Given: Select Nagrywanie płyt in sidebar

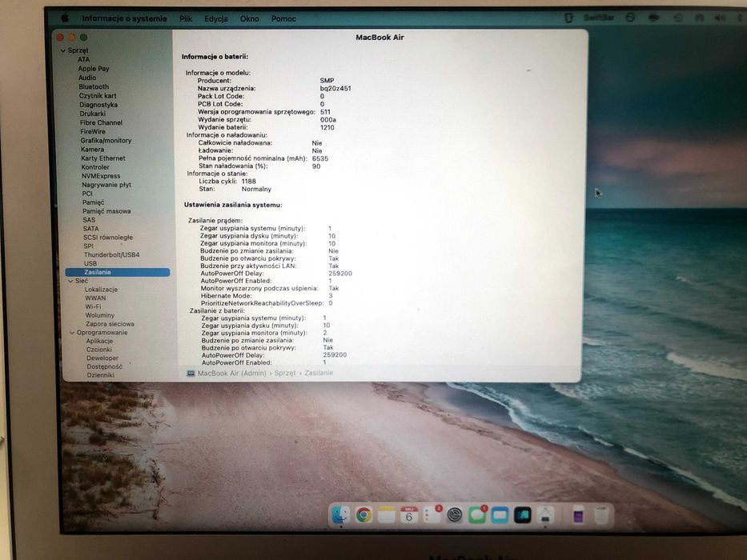Looking at the screenshot, I should 106,185.
